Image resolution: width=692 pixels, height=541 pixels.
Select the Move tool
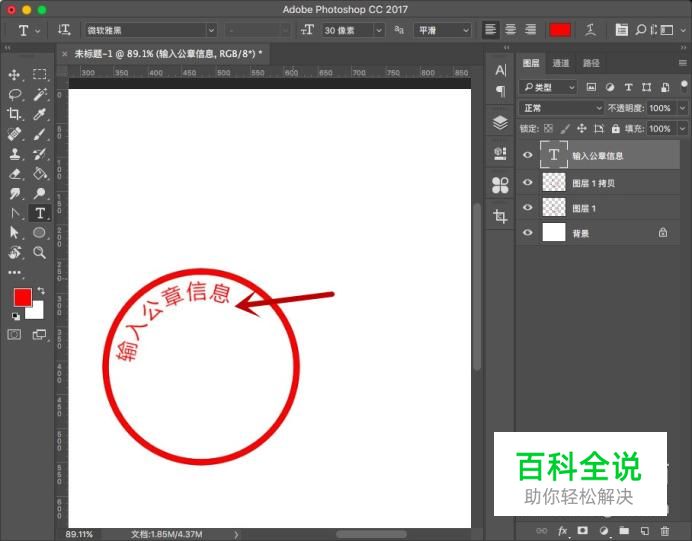coord(14,75)
